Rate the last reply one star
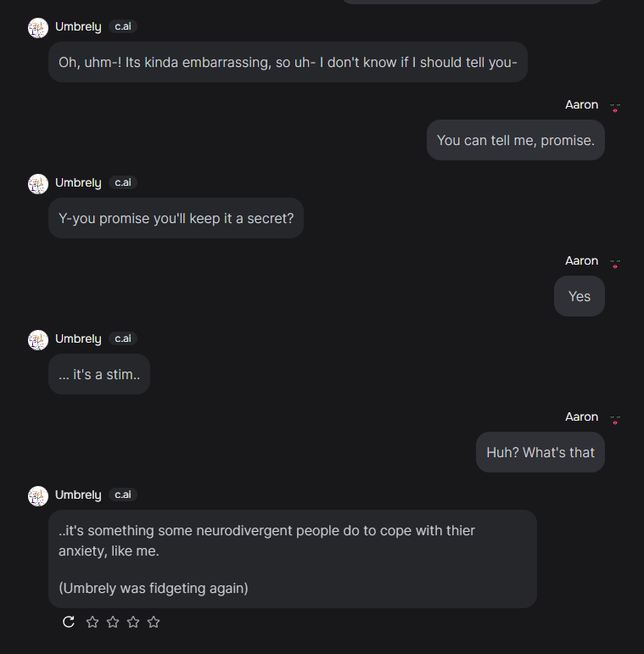The height and width of the screenshot is (654, 644). (x=92, y=622)
